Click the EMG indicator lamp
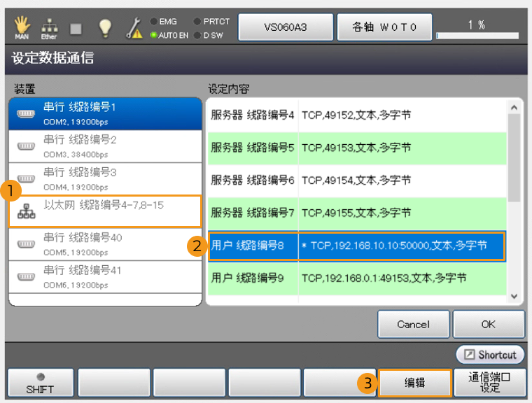 (x=154, y=22)
